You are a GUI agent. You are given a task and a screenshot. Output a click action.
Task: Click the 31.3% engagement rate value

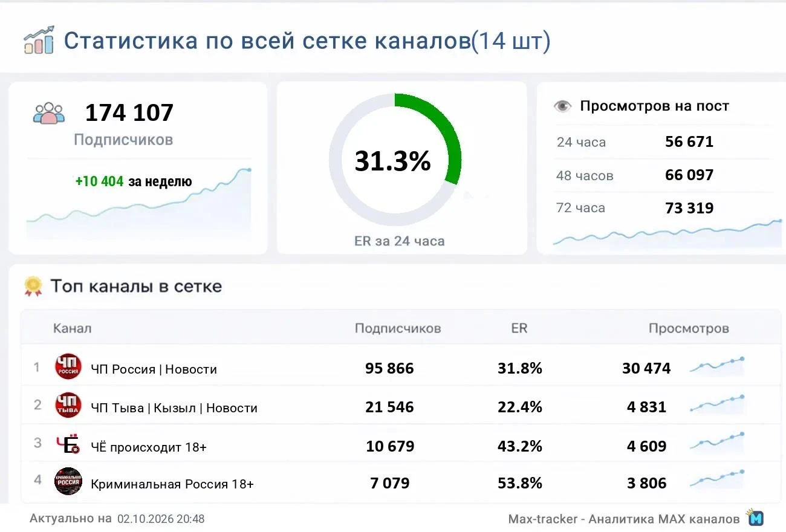coord(392,161)
